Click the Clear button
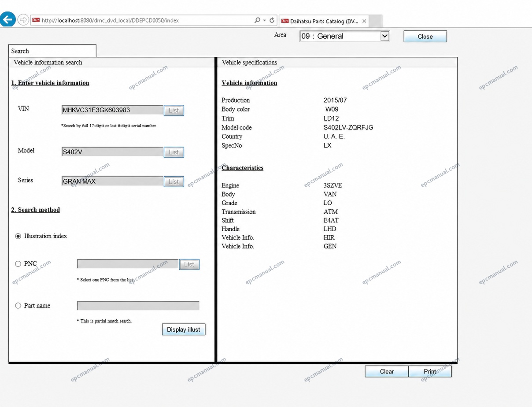 coord(387,371)
